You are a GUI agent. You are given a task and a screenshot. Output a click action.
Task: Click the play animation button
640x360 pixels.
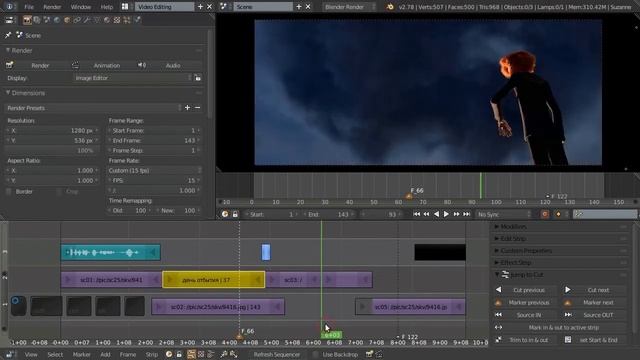click(446, 214)
